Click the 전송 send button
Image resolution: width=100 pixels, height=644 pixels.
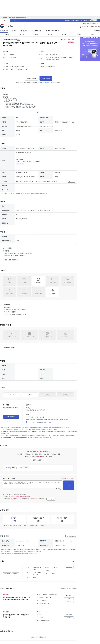click(x=69, y=485)
